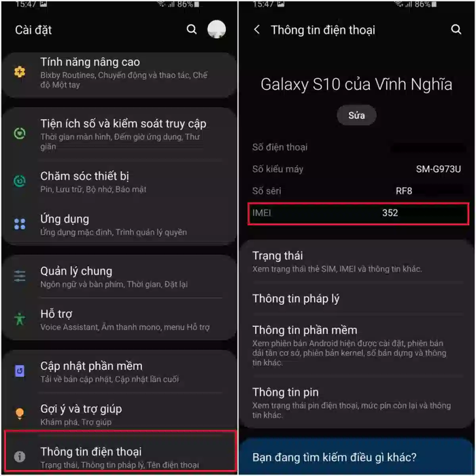
Task: Open the profile avatar in Cài đặt
Action: [216, 29]
